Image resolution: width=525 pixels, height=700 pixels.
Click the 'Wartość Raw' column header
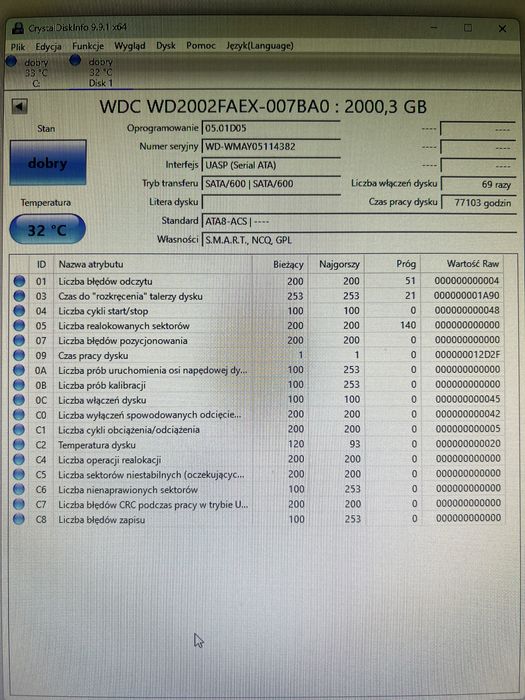tap(462, 264)
